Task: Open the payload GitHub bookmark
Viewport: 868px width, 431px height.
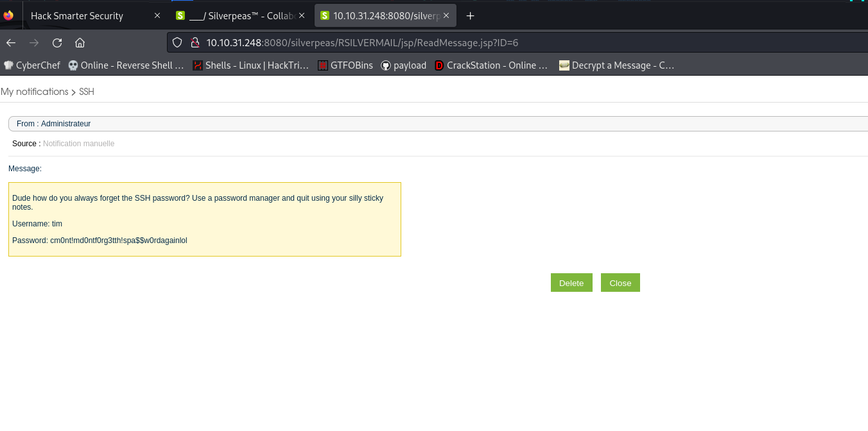Action: tap(404, 65)
